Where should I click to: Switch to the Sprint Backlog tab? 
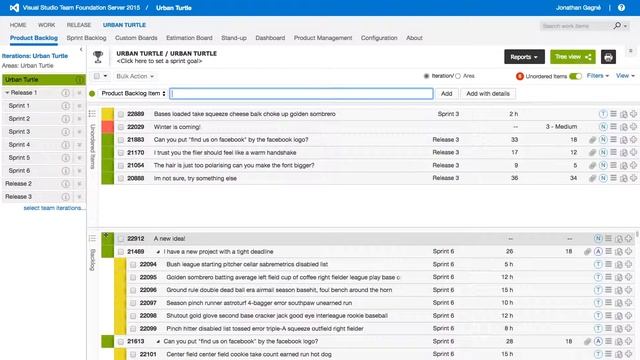pos(86,38)
